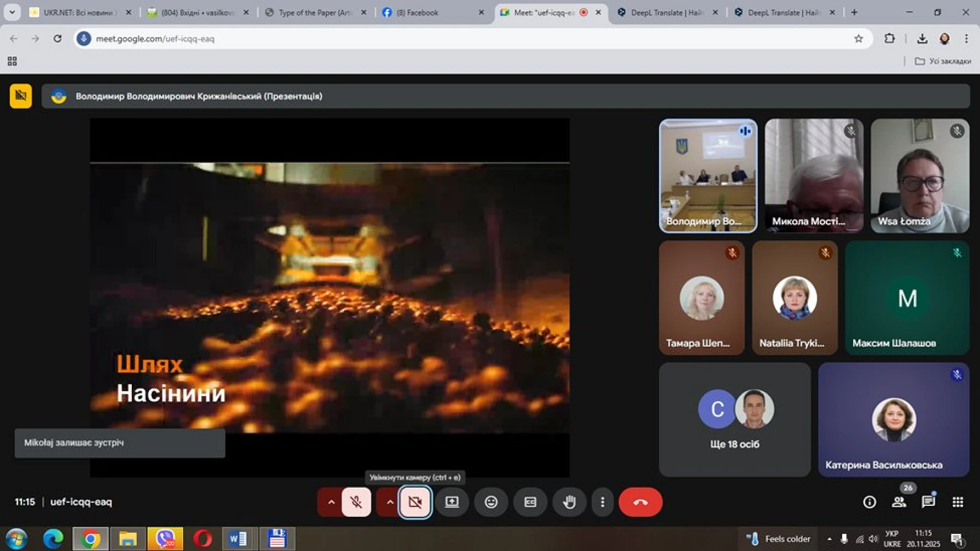Turn on the camera
The image size is (980, 551).
tap(415, 502)
